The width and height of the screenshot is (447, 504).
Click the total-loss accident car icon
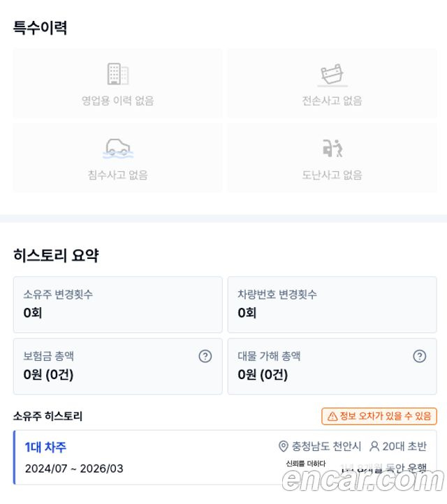pos(332,74)
